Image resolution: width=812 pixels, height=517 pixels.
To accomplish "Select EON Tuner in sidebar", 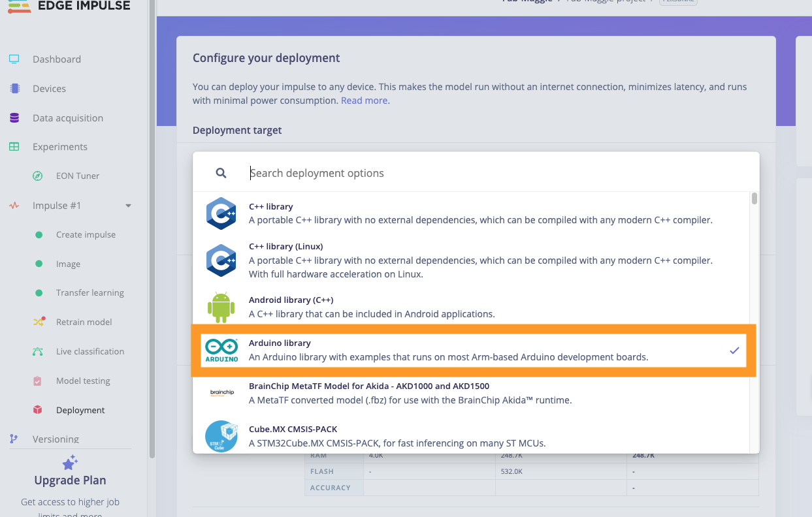I will (78, 176).
